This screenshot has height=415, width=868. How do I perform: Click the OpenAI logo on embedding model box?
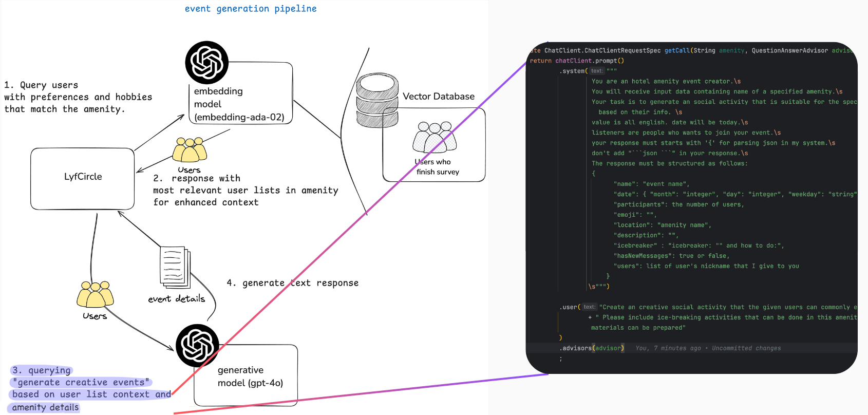[x=206, y=63]
